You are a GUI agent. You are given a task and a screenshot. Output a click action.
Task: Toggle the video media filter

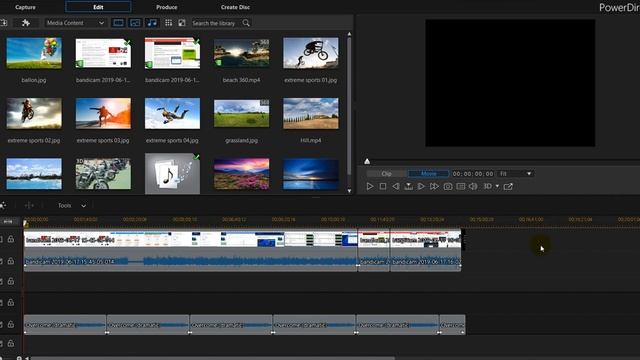118,23
